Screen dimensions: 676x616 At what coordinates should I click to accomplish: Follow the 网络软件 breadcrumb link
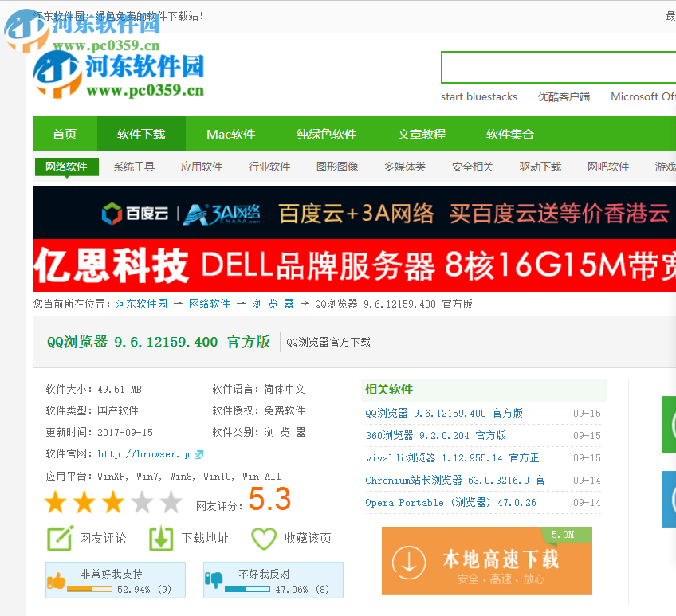pyautogui.click(x=208, y=304)
